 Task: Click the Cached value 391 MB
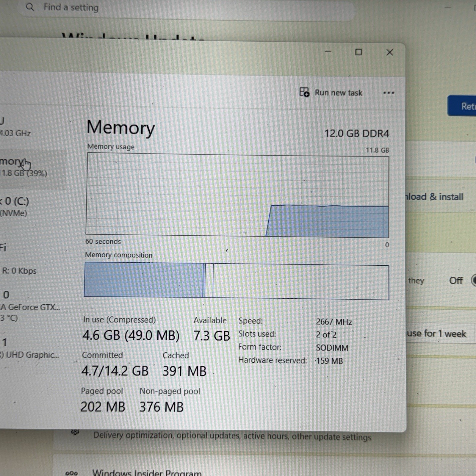184,371
